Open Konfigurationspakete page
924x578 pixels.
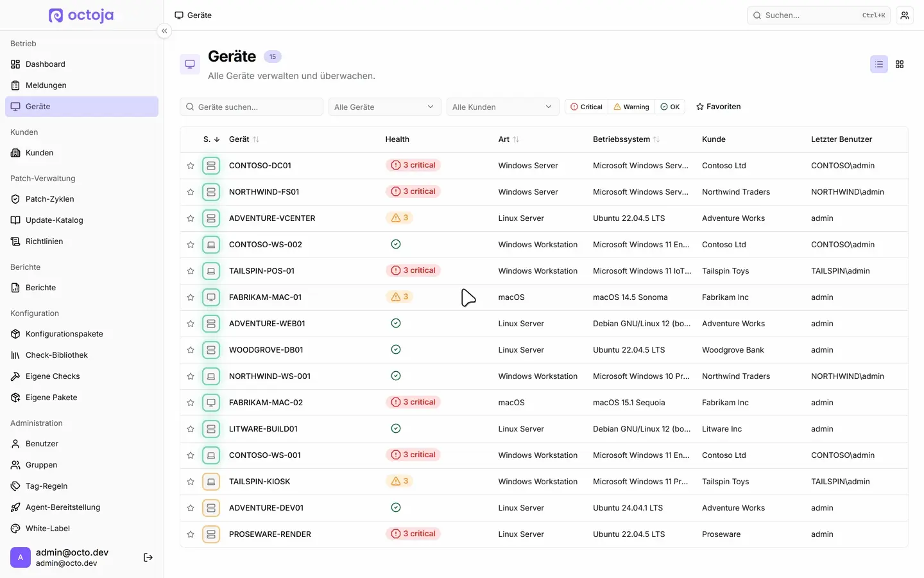click(x=81, y=334)
